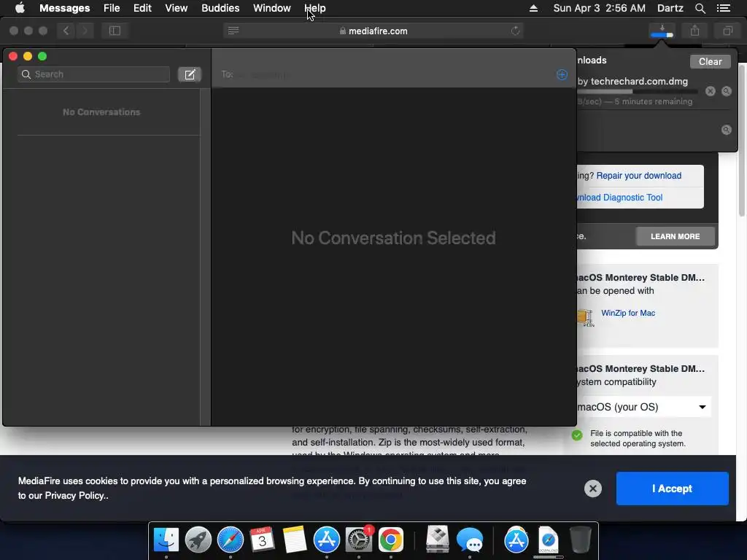This screenshot has width=747, height=560.
Task: Click the To: recipient field
Action: (x=386, y=75)
